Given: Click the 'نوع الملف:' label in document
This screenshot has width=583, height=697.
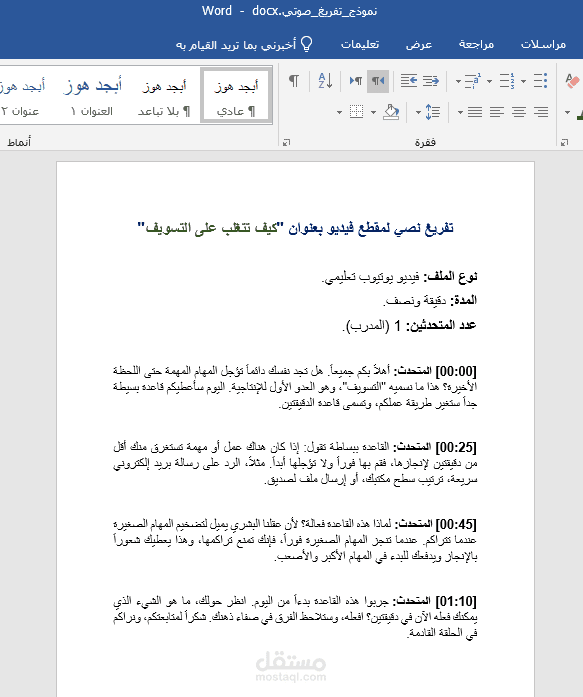Looking at the screenshot, I should coord(450,277).
